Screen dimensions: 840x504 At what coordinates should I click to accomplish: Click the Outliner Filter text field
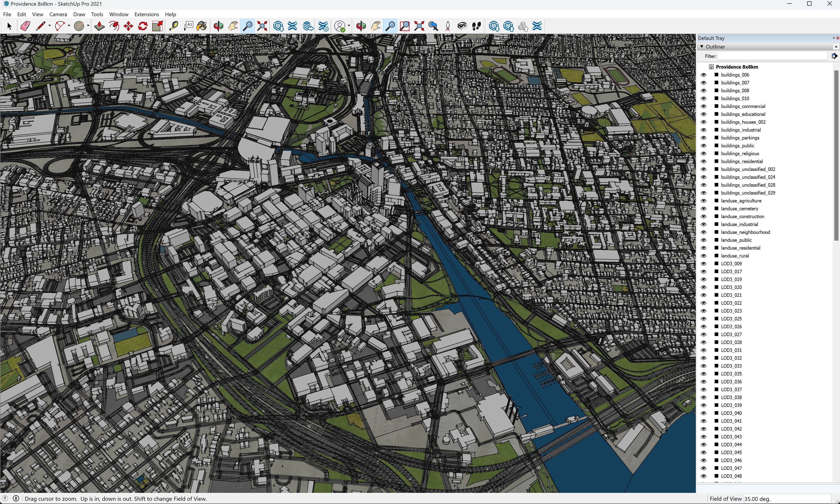click(772, 56)
